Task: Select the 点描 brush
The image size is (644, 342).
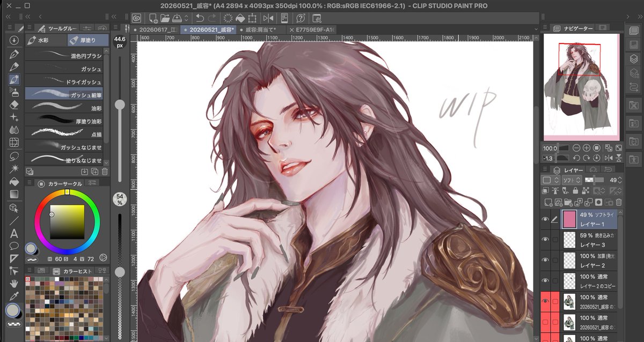Action: [64, 133]
